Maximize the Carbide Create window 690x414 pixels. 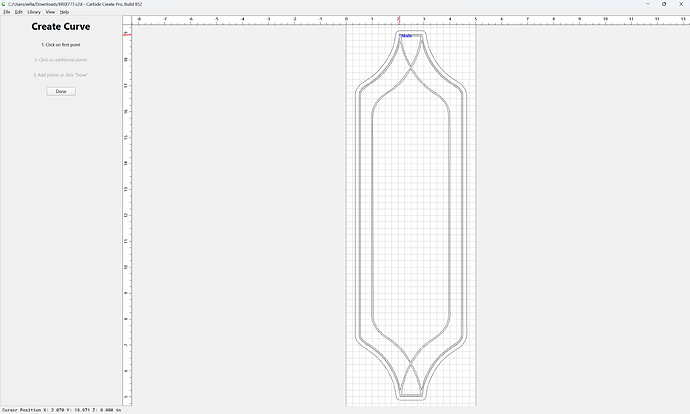pos(664,4)
